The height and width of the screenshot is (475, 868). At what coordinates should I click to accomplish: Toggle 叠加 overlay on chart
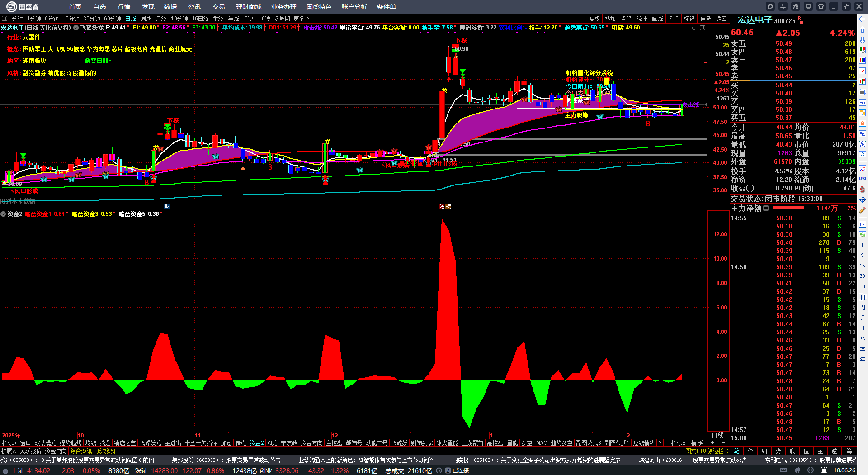pos(610,19)
